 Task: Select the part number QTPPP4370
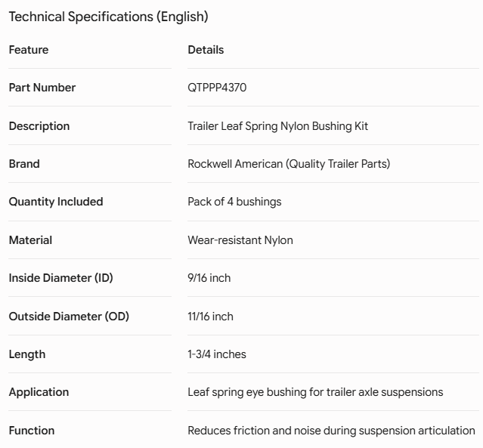coord(217,88)
